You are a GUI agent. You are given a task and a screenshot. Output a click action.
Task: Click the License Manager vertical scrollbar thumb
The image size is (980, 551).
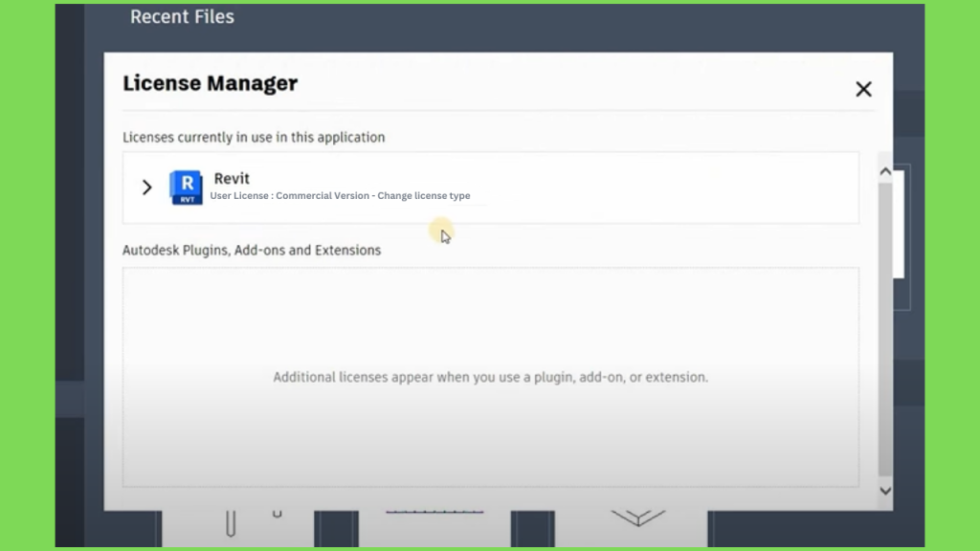(885, 328)
